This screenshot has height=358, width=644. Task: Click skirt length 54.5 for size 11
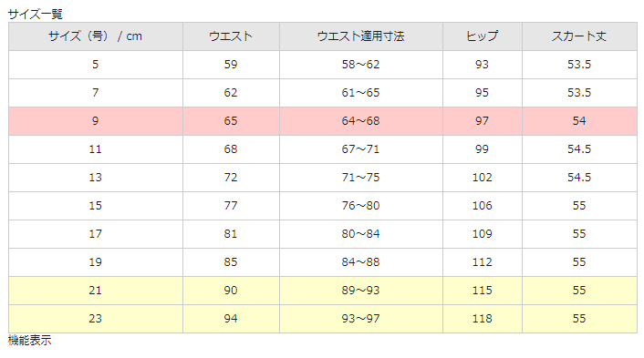[x=579, y=149]
